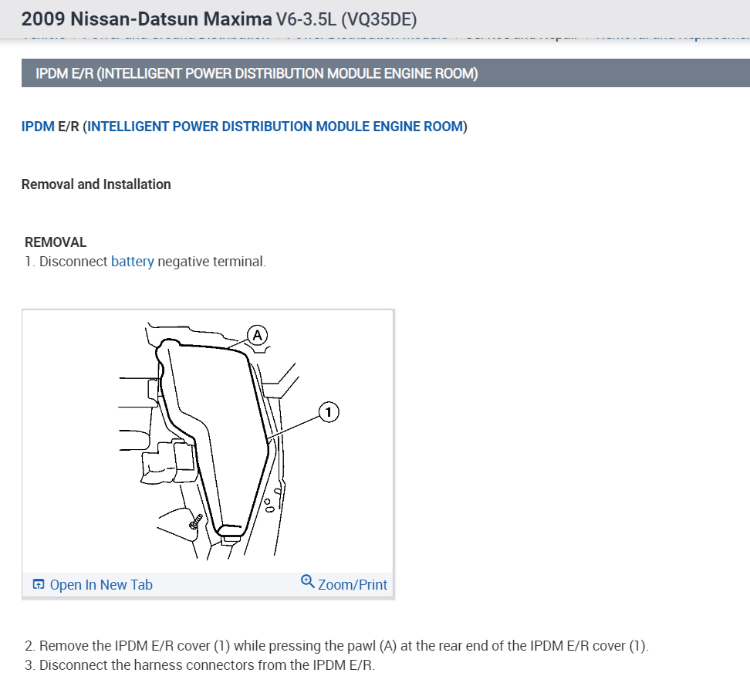
Task: Click callout 1 label in diagram
Action: tap(329, 412)
